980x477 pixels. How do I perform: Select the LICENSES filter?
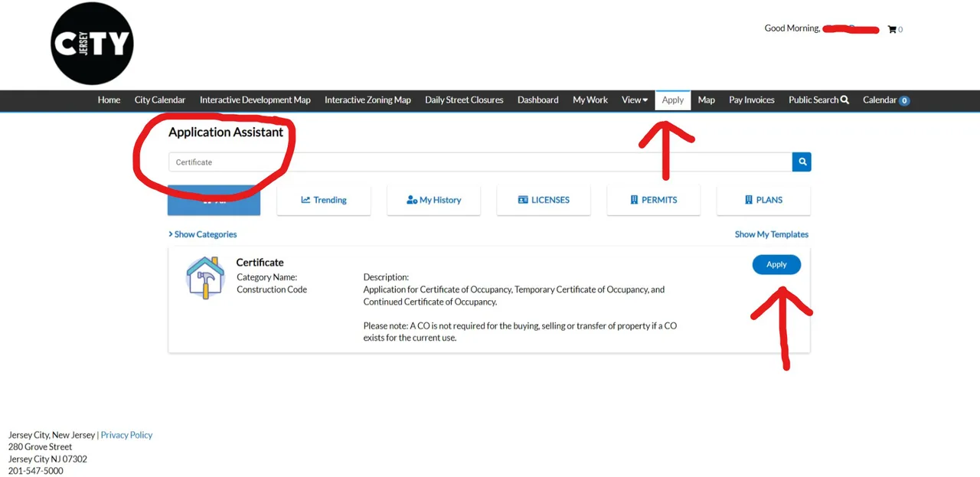(544, 200)
